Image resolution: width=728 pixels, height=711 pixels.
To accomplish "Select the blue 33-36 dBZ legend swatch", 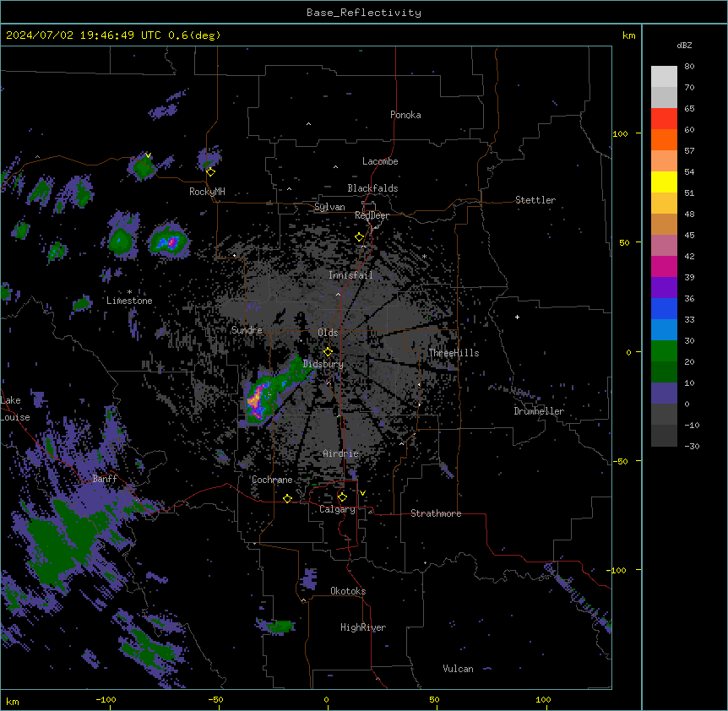I will (x=664, y=308).
